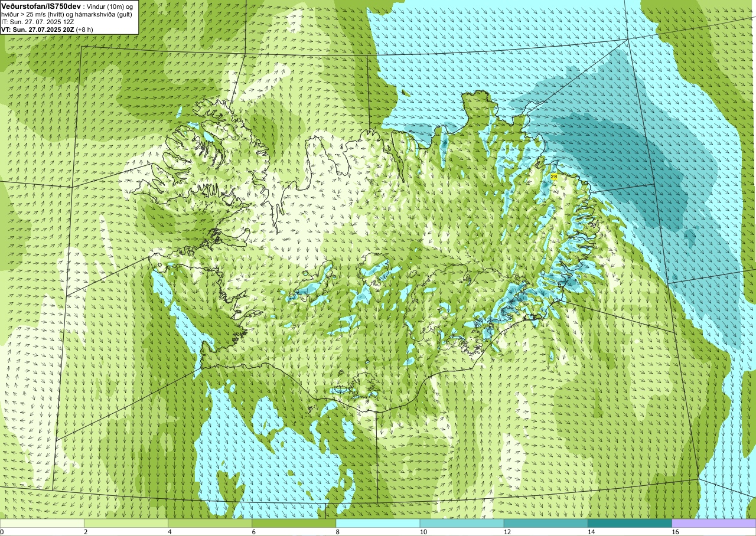Click the legend tick label 12

[x=507, y=532]
